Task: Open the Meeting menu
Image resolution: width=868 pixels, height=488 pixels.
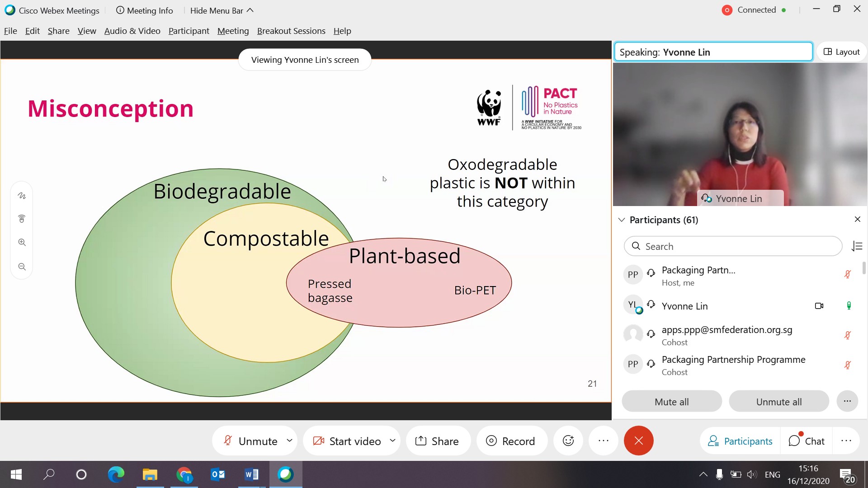Action: pyautogui.click(x=233, y=31)
